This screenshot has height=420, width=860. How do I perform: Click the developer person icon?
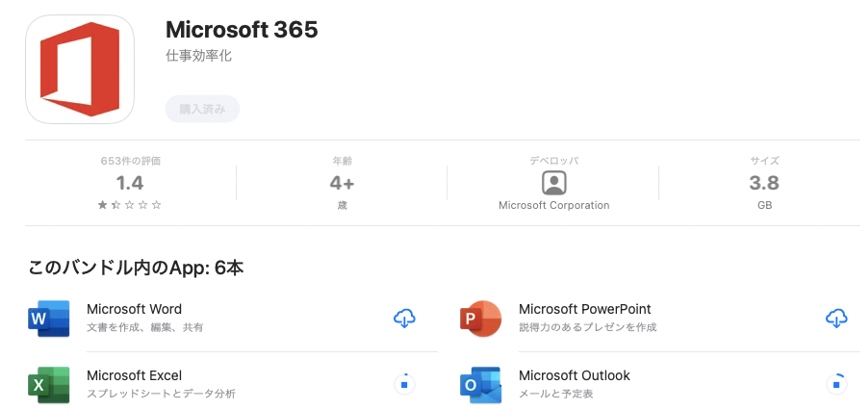(x=554, y=183)
